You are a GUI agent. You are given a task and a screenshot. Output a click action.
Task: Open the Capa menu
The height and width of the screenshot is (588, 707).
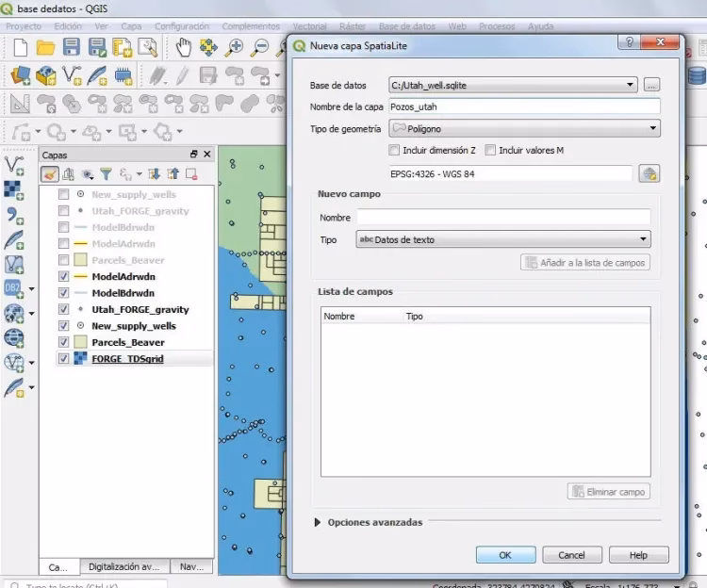(131, 26)
